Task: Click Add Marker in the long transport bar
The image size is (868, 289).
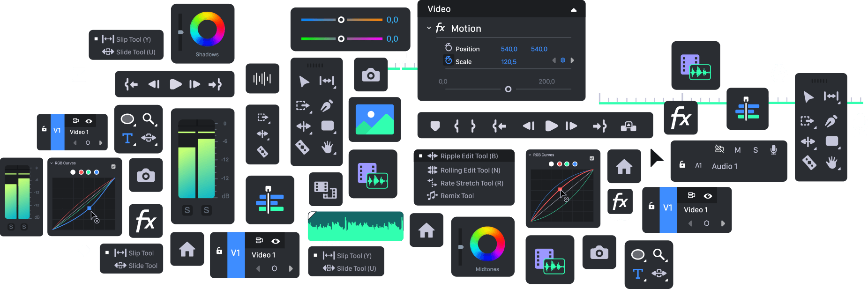Action: click(435, 126)
